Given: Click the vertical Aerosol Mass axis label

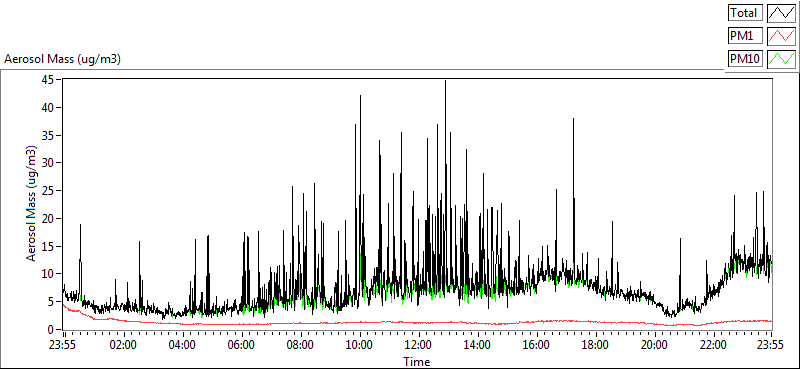Looking at the screenshot, I should pyautogui.click(x=32, y=204).
